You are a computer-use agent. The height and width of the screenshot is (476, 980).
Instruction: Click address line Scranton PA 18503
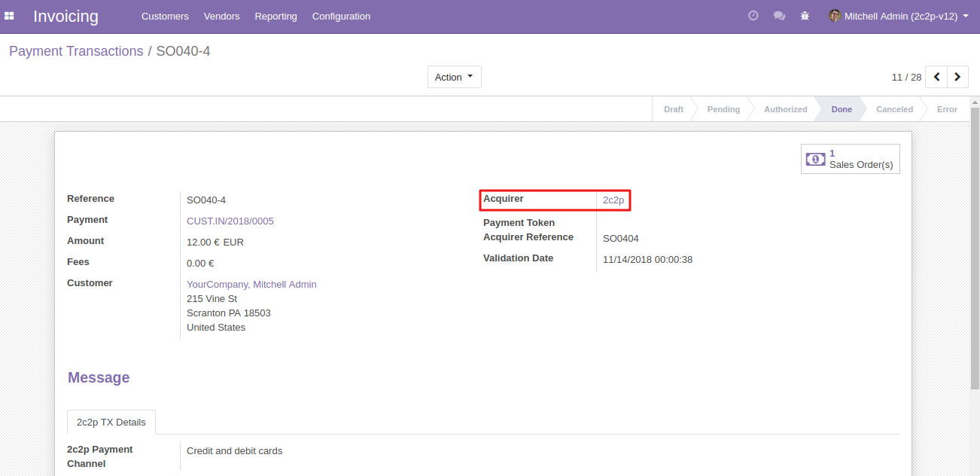click(x=229, y=313)
